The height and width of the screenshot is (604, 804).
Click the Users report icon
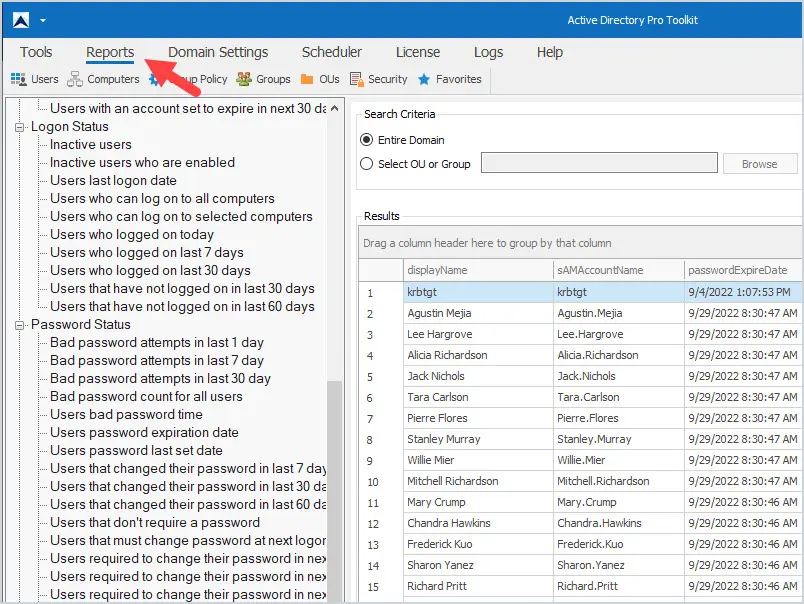18,79
